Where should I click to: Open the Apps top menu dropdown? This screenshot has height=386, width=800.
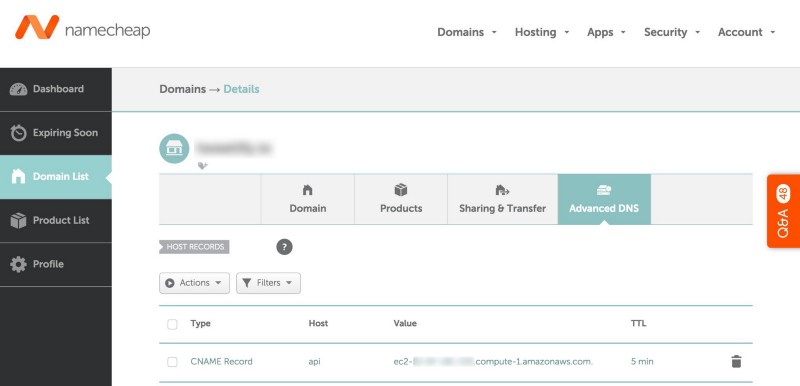(606, 32)
